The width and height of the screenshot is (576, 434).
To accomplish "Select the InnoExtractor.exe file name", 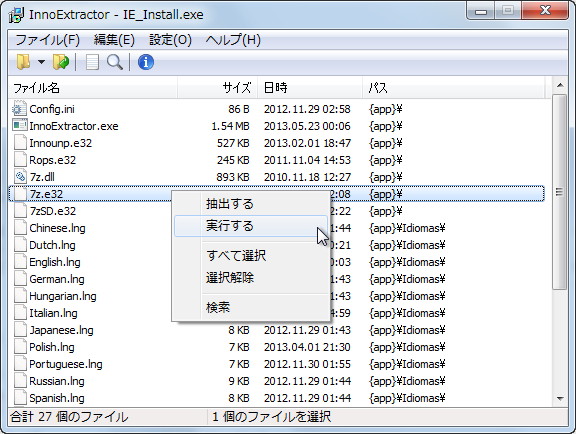I will coord(74,126).
